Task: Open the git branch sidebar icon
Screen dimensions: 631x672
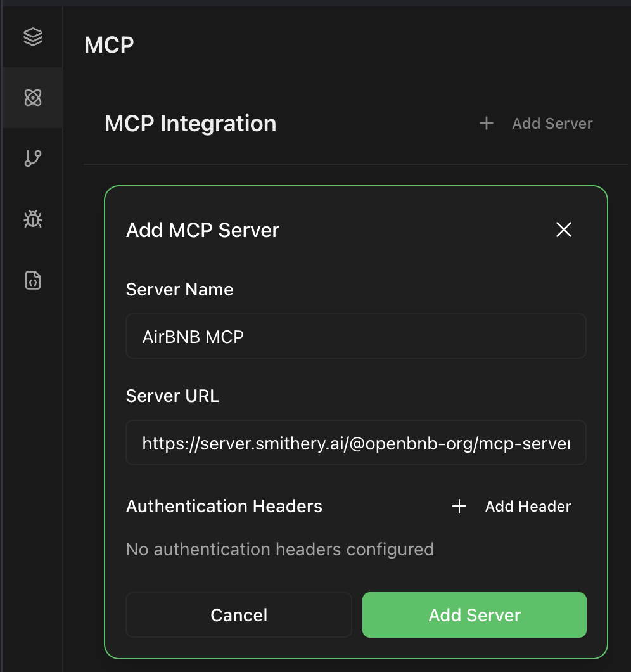Action: click(x=32, y=158)
